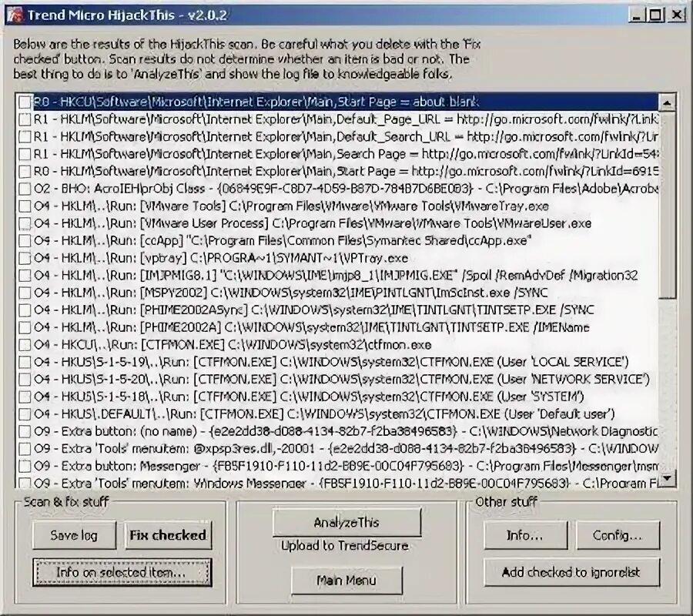Tick the O9 xpsp3res.dll menuitem checkbox
This screenshot has width=693, height=616.
[x=25, y=449]
